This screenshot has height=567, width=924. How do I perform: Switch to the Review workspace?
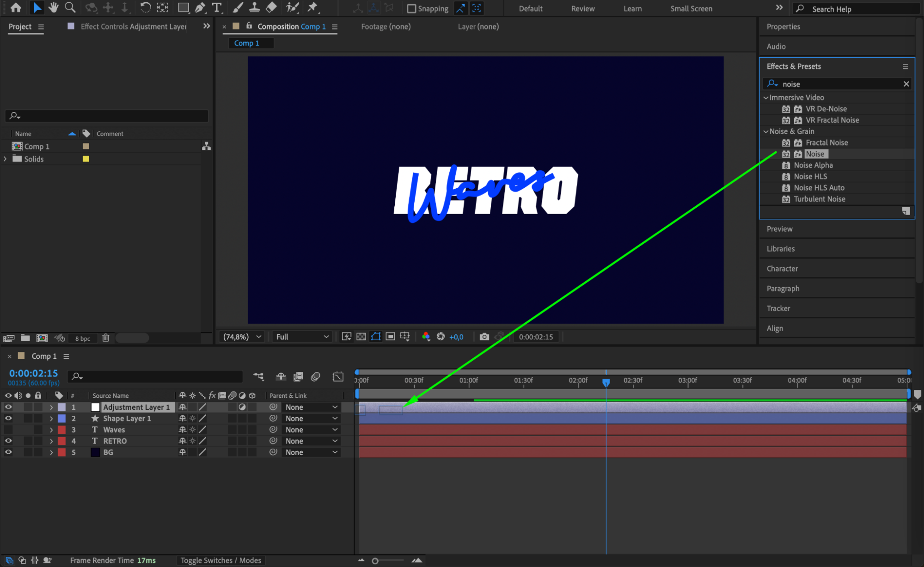click(582, 8)
